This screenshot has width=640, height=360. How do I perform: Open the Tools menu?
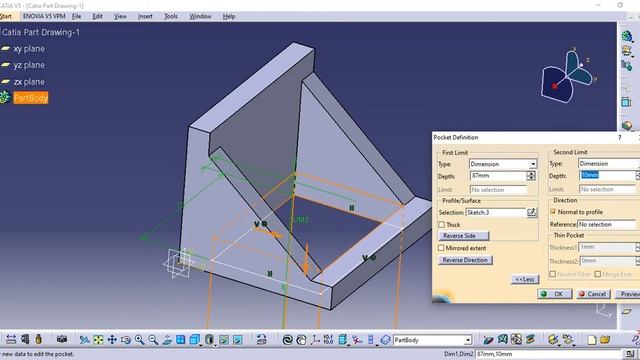click(x=171, y=16)
